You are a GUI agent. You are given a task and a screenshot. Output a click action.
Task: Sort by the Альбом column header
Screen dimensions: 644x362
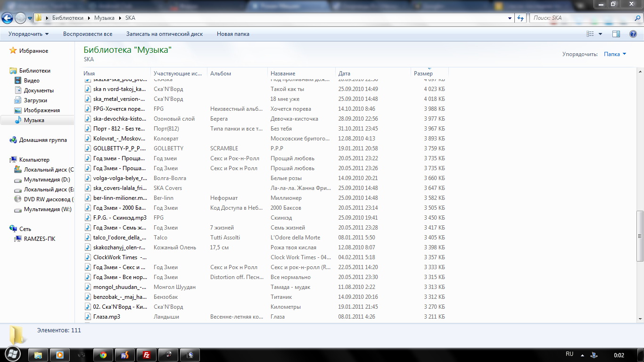tap(221, 74)
